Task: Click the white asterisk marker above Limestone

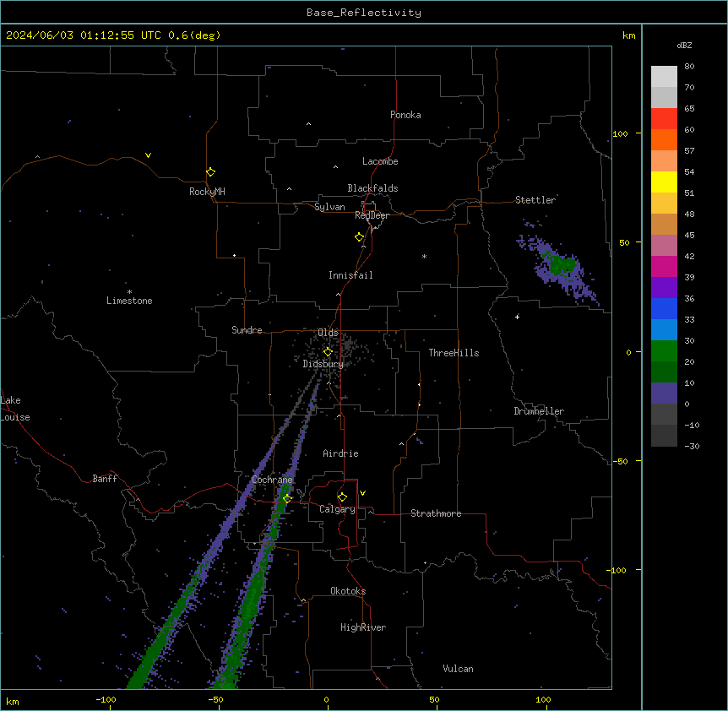Action: [x=129, y=292]
